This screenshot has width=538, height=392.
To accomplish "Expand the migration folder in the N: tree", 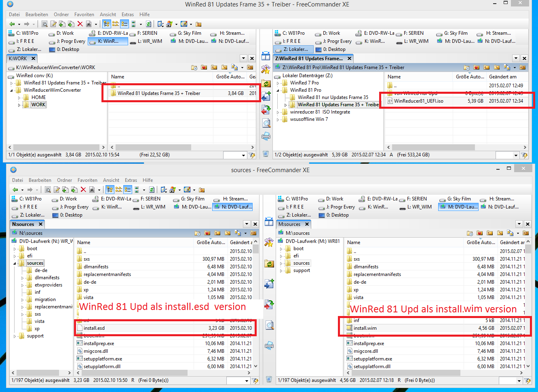I will (x=23, y=299).
